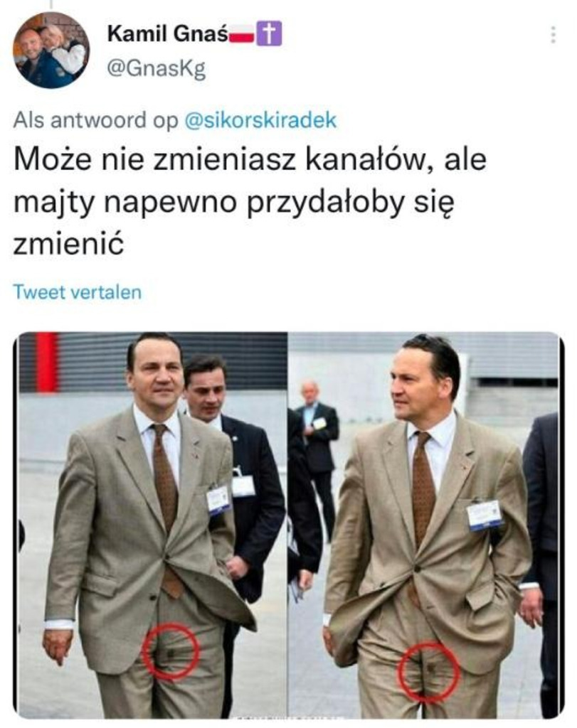Open the right photo in the tweet
The width and height of the screenshot is (577, 728).
[424, 525]
